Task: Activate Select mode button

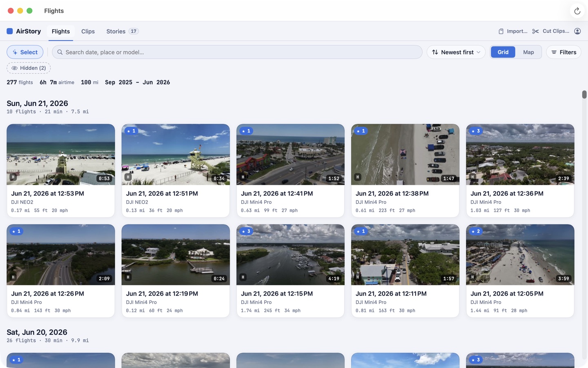Action: 25,52
